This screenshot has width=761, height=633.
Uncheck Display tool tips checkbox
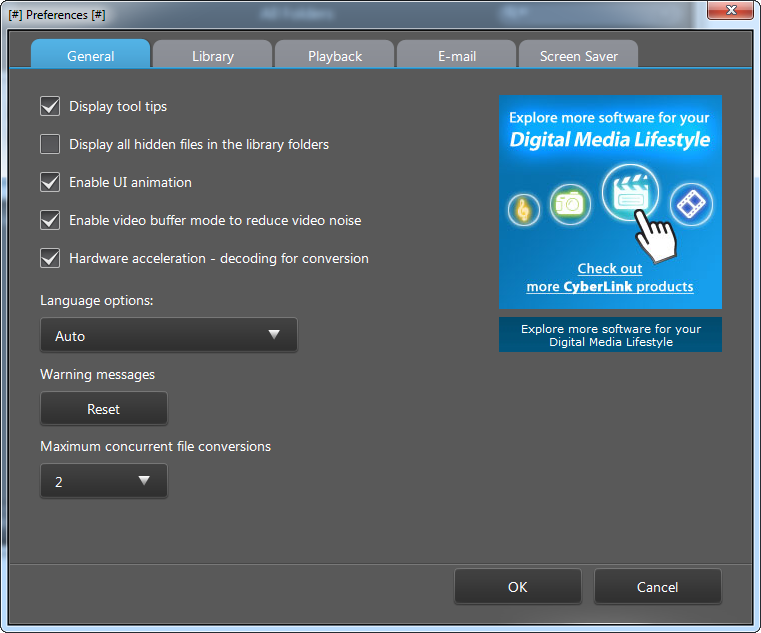50,106
